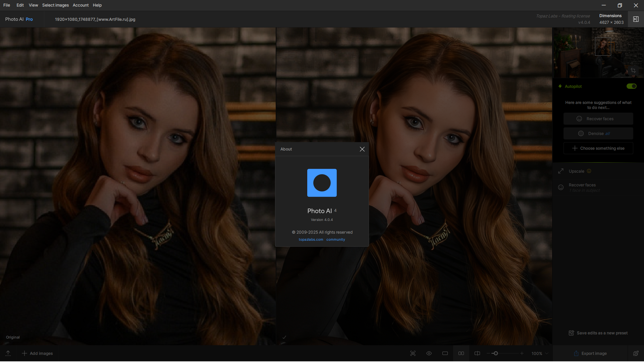Close the About dialog
This screenshot has width=644, height=362.
point(362,149)
